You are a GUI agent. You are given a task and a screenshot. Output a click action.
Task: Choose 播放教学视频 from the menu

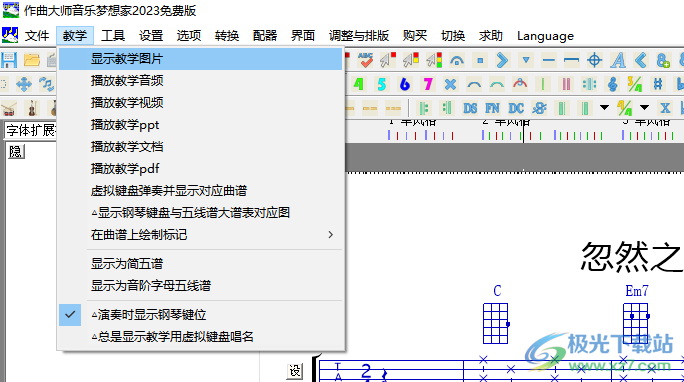201,103
